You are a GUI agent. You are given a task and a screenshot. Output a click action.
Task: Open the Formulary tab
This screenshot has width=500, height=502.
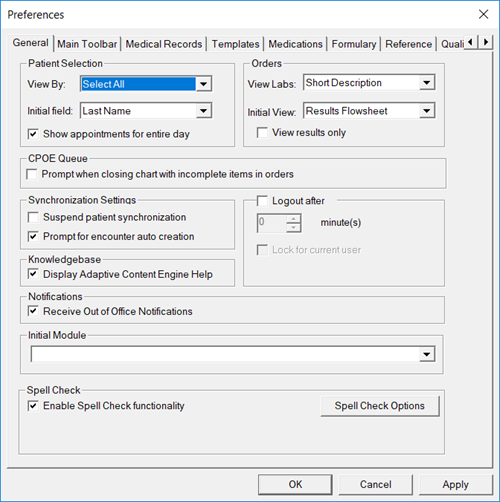click(354, 44)
